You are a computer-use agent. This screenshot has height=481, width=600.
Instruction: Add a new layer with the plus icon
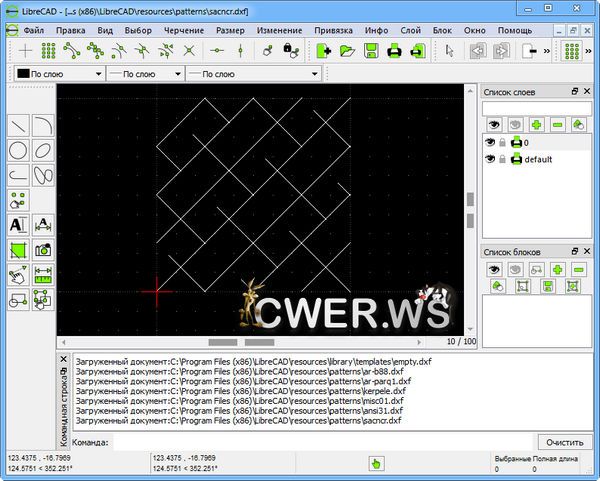(537, 124)
